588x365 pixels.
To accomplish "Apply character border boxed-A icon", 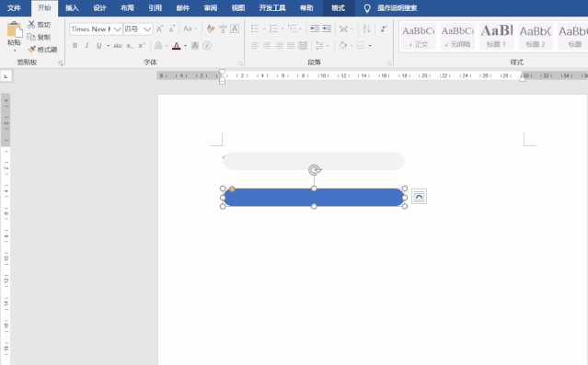I will [x=235, y=29].
